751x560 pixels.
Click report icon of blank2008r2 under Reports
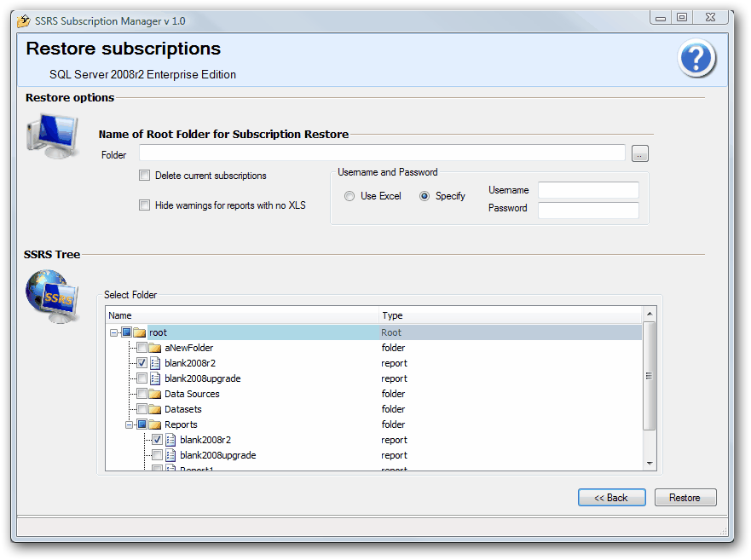pos(170,440)
